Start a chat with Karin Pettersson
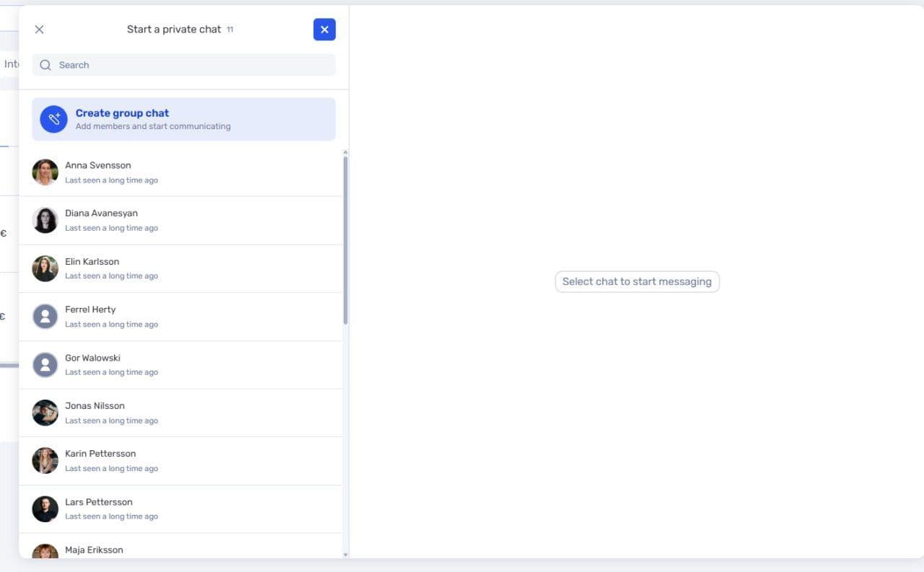 click(180, 461)
